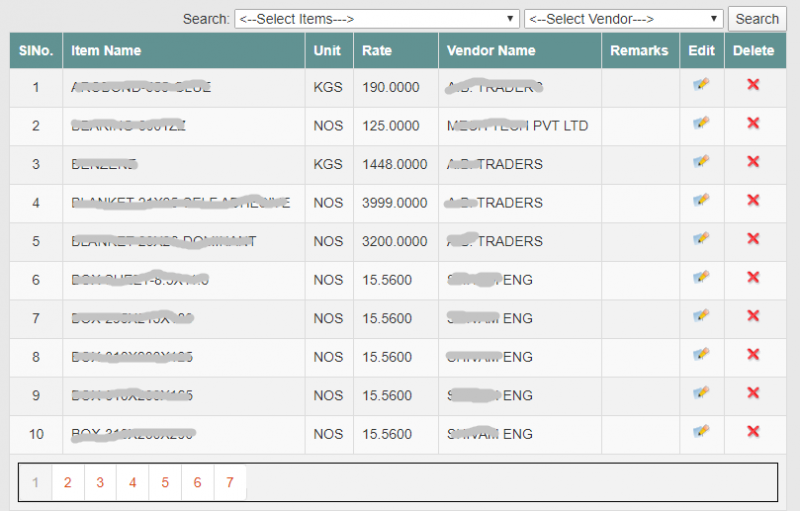Viewport: 800px width, 511px height.
Task: Click the edit pencil icon in row 1
Action: 701,85
